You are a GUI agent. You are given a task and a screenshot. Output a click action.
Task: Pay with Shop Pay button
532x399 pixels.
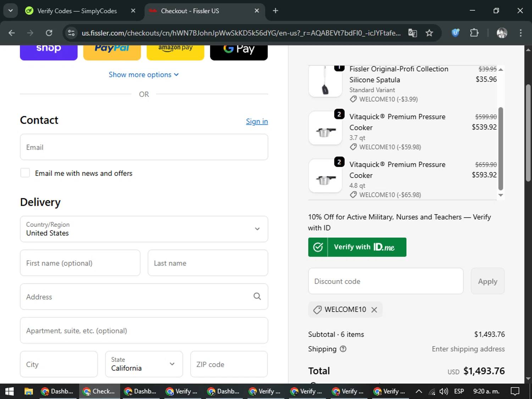click(49, 52)
